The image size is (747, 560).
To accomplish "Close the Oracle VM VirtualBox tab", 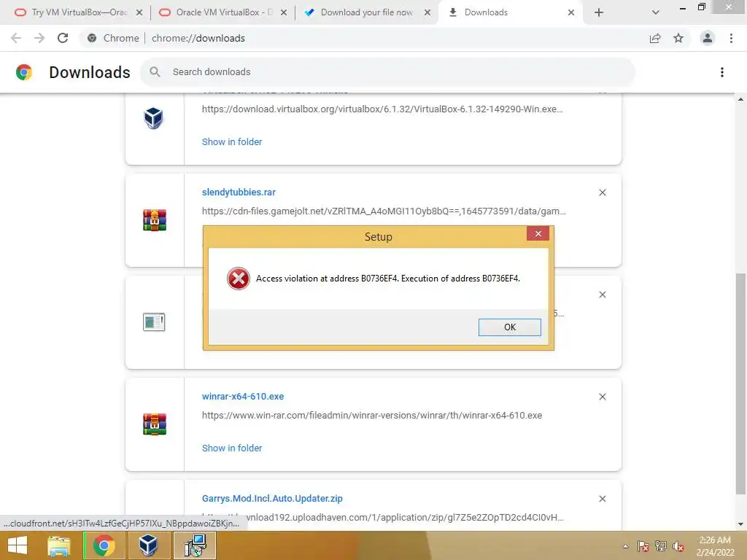I will click(284, 13).
